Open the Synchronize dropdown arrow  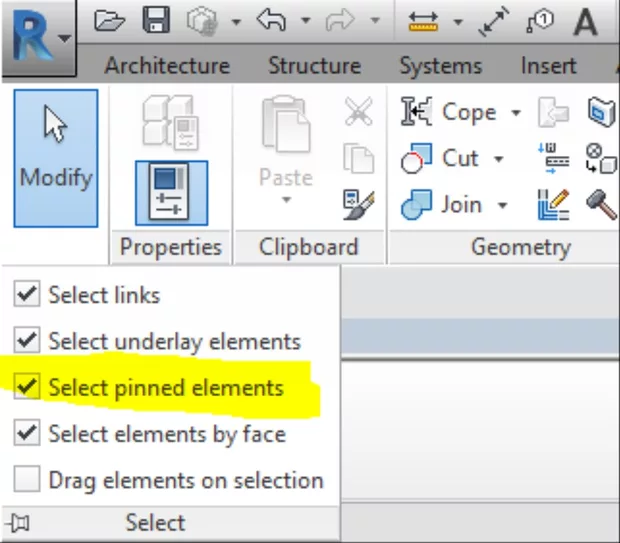click(x=236, y=21)
